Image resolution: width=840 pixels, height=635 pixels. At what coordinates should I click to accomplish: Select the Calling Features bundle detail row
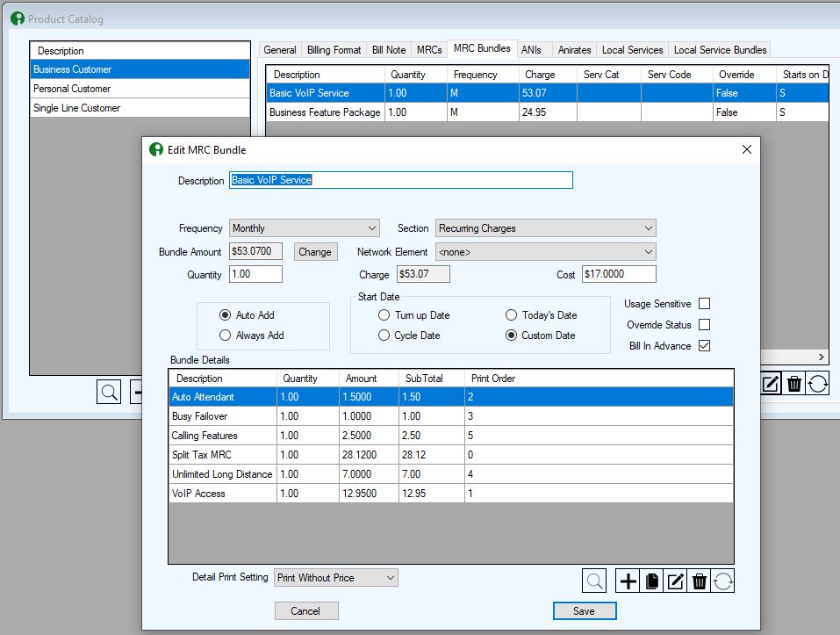point(450,436)
